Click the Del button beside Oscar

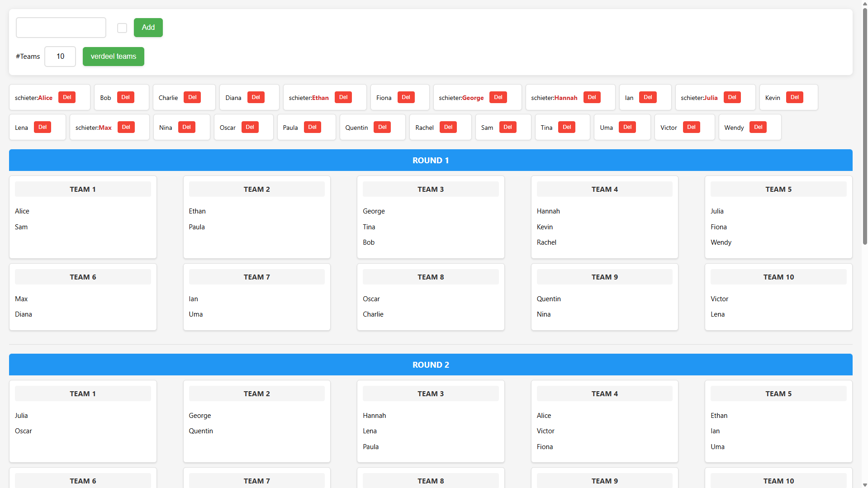pos(250,127)
